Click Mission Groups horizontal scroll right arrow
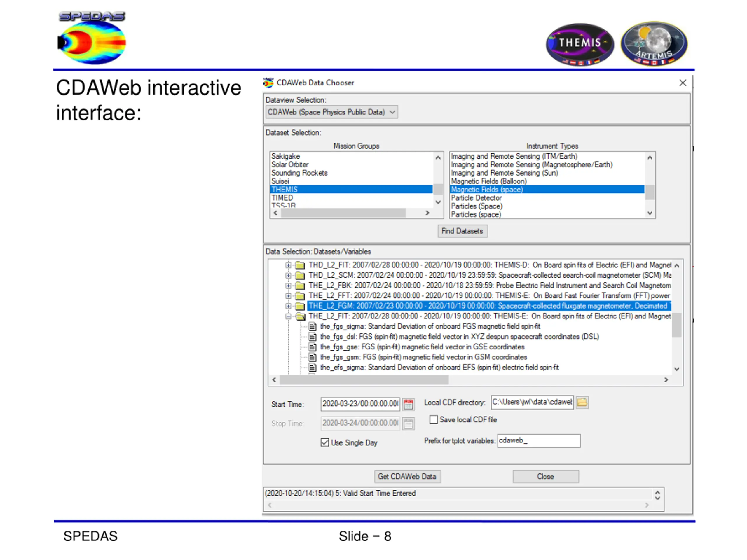This screenshot has height=560, width=747. tap(427, 213)
